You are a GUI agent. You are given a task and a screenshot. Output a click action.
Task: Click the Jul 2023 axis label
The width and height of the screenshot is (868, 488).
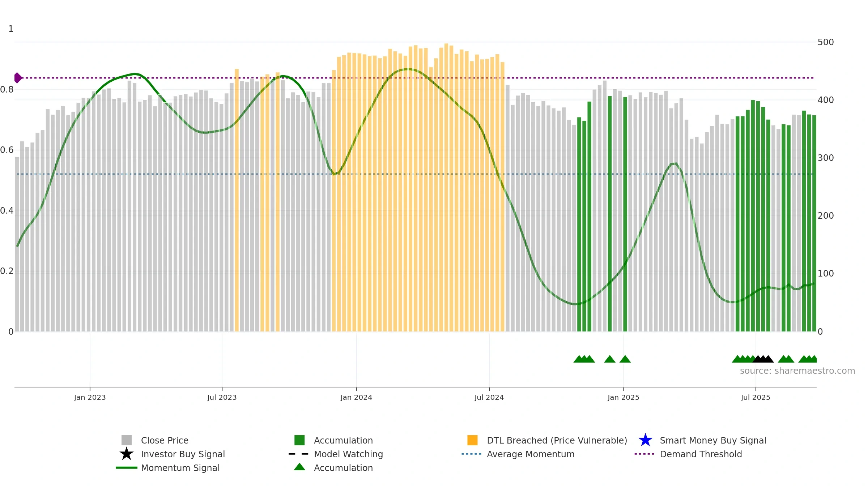222,398
